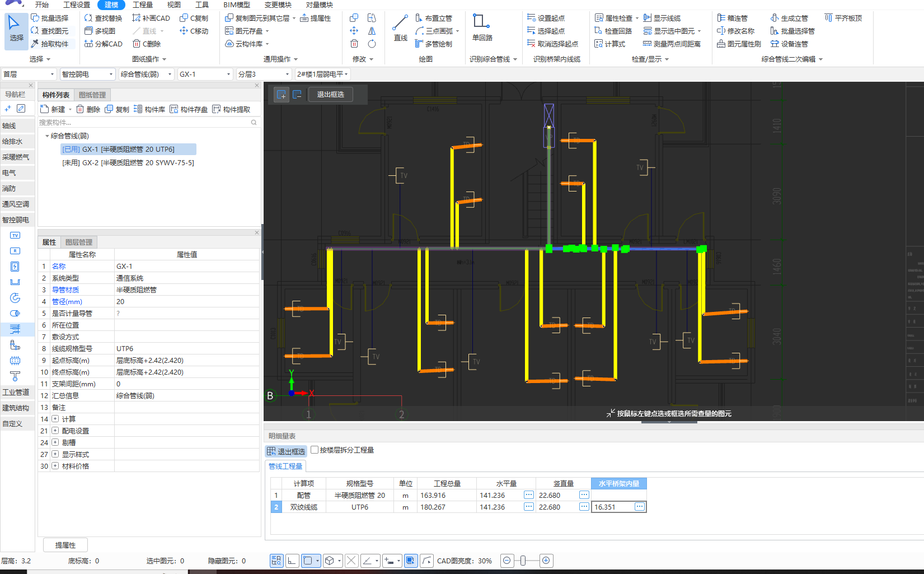
Task: Click the mirror icon in 修改 group
Action: coord(372,31)
